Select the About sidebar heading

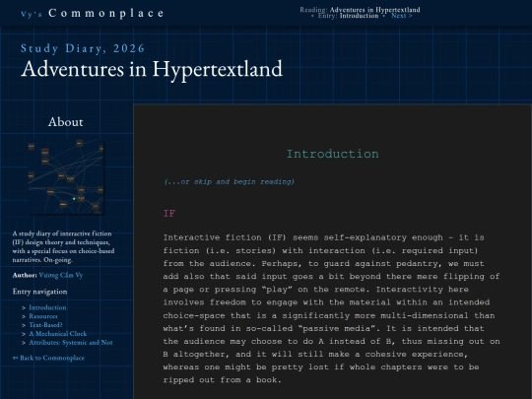pyautogui.click(x=65, y=122)
